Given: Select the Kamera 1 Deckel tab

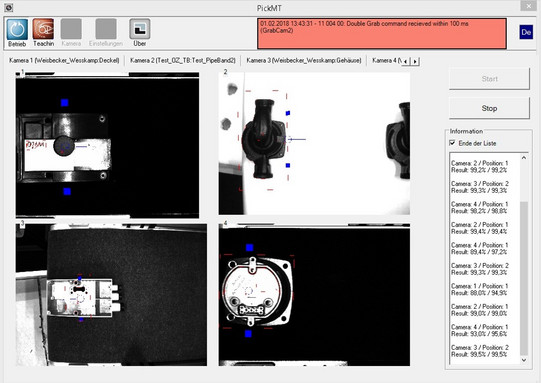Looking at the screenshot, I should click(x=64, y=60).
